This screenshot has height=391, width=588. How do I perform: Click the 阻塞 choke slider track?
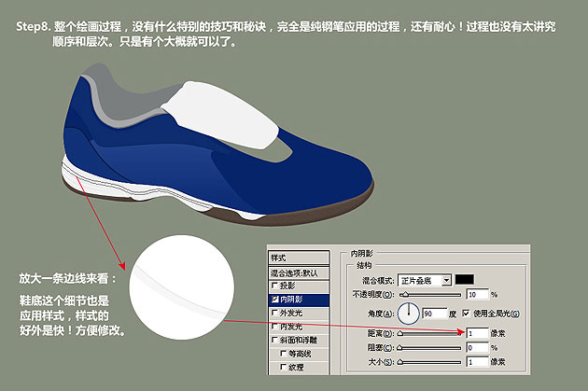click(429, 347)
